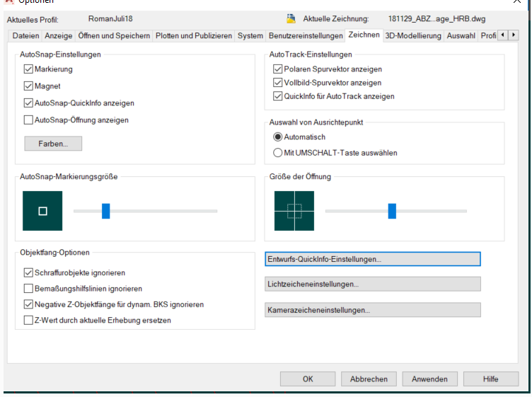
Task: Click the profile name RomanJuli18
Action: 110,18
